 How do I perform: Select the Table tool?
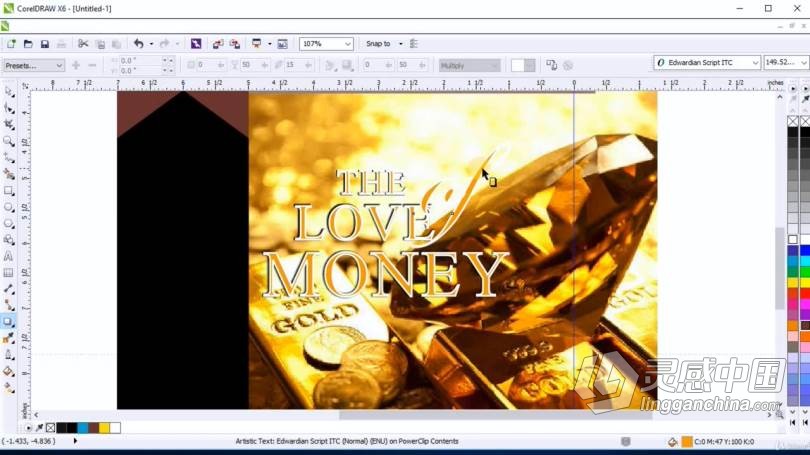pyautogui.click(x=9, y=273)
